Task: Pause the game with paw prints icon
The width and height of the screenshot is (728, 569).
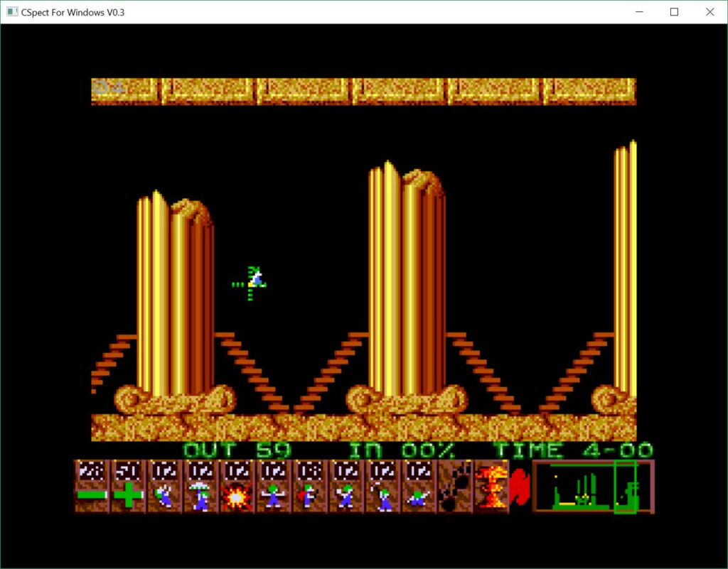Action: [x=454, y=487]
